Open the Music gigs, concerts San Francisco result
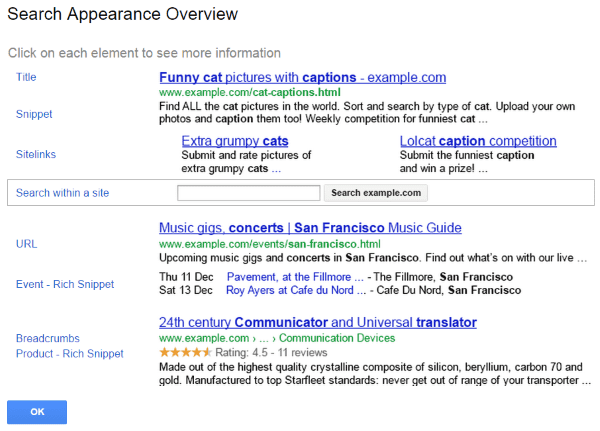Viewport: 600px width, 431px height. 310,228
